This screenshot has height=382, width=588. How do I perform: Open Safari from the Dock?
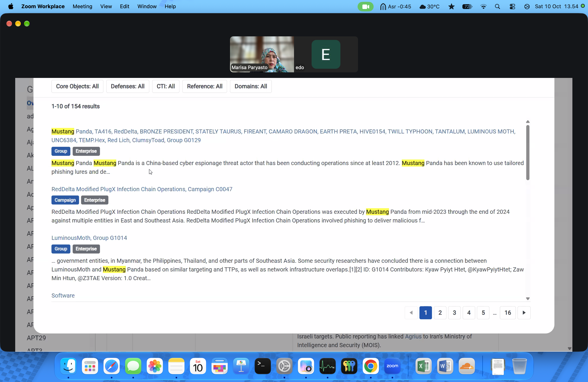pyautogui.click(x=111, y=366)
